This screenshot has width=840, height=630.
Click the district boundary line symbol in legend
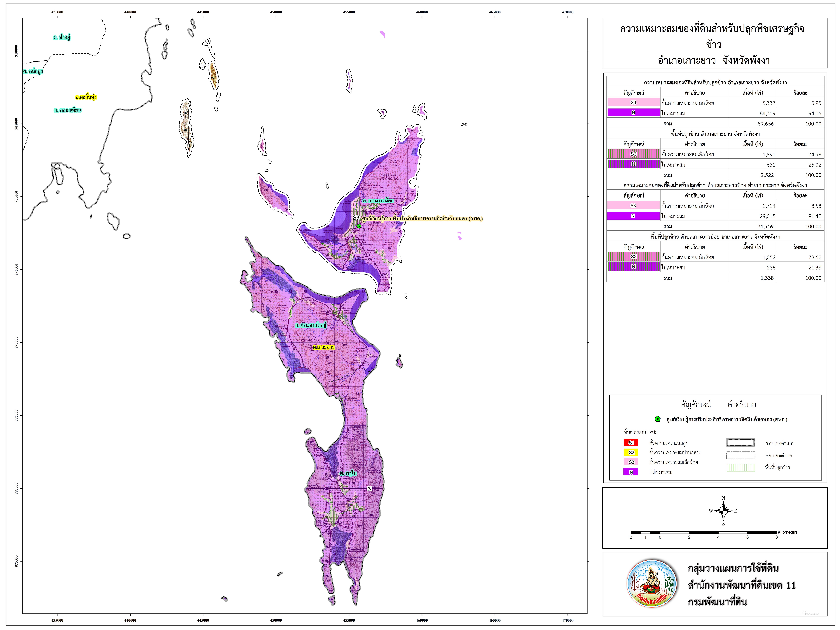tap(740, 443)
